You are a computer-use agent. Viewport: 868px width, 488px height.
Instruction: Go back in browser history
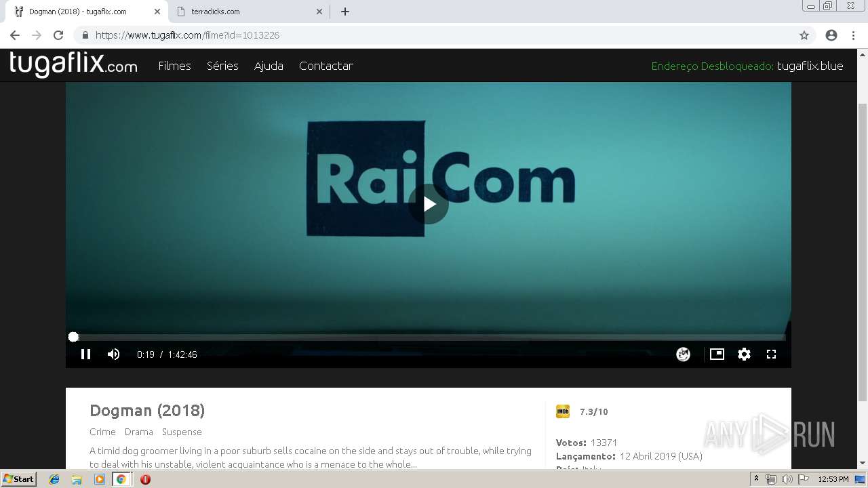pos(15,35)
